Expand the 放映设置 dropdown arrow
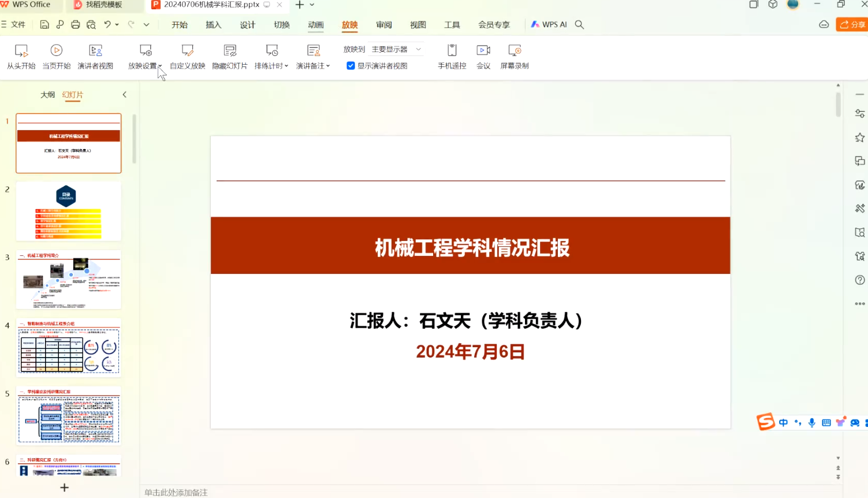Image resolution: width=868 pixels, height=498 pixels. (160, 66)
